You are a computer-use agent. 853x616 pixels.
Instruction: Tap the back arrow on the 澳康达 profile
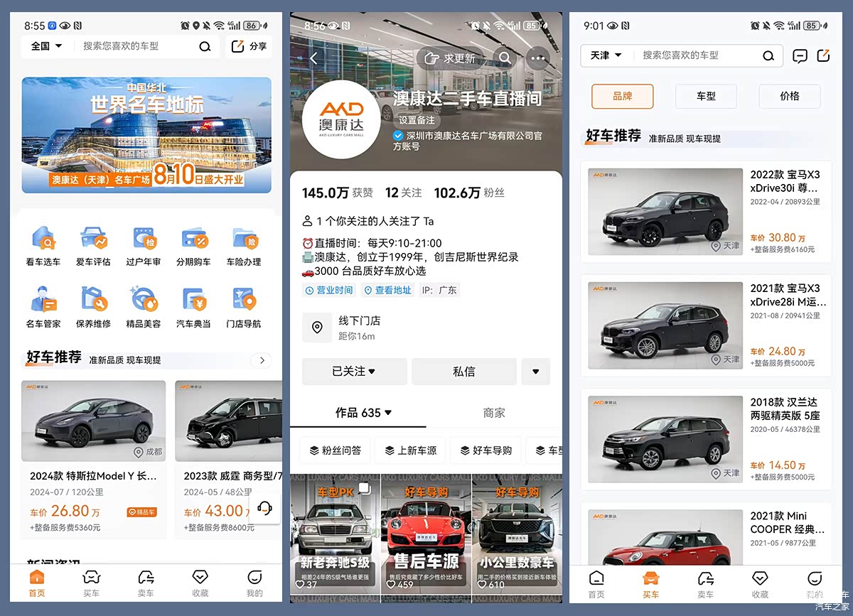pos(313,59)
